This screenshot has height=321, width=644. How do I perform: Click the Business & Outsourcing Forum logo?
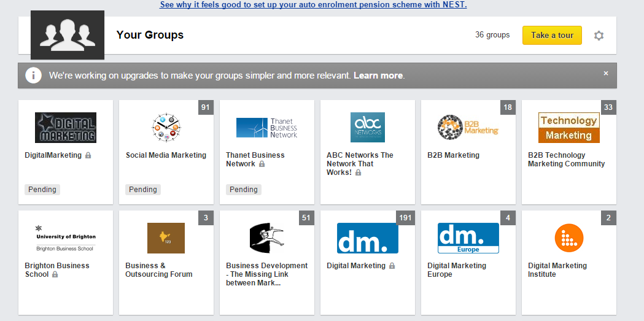tap(166, 238)
